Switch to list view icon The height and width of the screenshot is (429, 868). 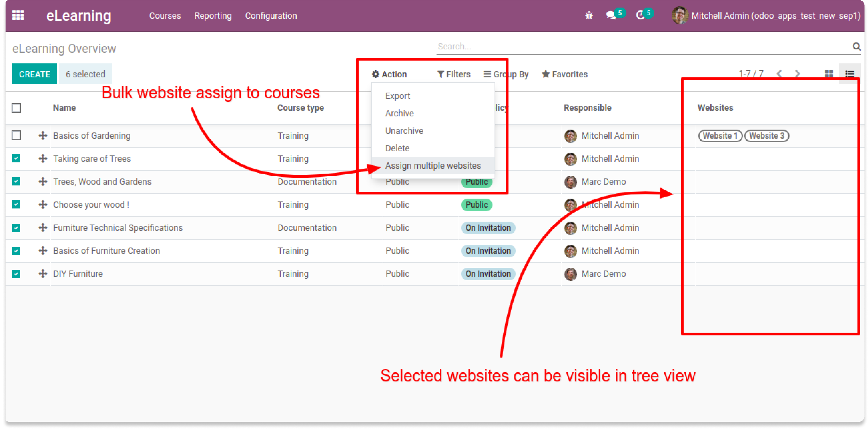tap(849, 74)
